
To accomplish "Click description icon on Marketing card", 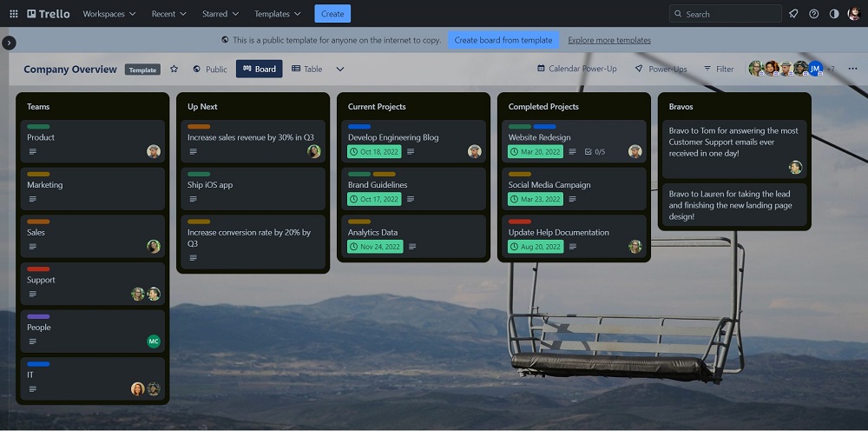I will tap(33, 199).
